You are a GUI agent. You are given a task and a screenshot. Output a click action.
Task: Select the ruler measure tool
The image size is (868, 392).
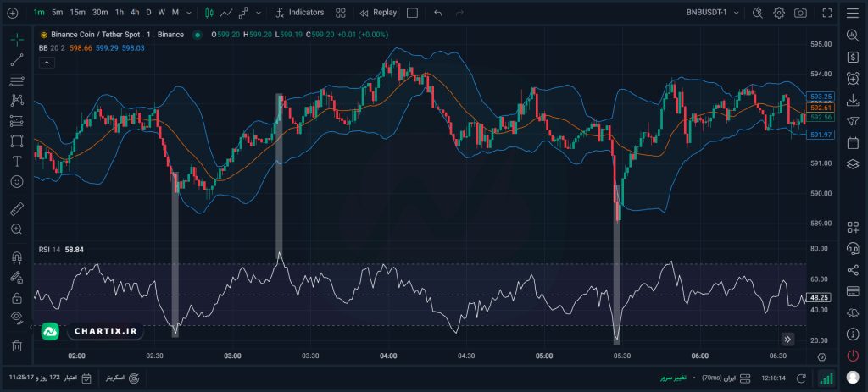pyautogui.click(x=17, y=209)
